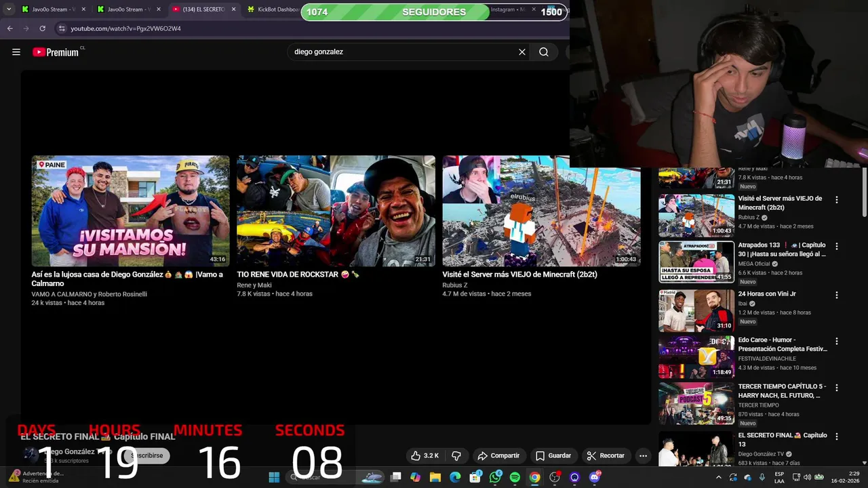
Task: Play Minecraft 2b2t end-screen thumbnail
Action: click(541, 211)
